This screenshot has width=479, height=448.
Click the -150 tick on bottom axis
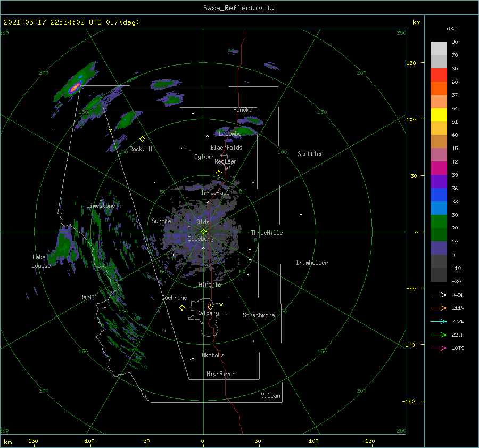(31, 441)
